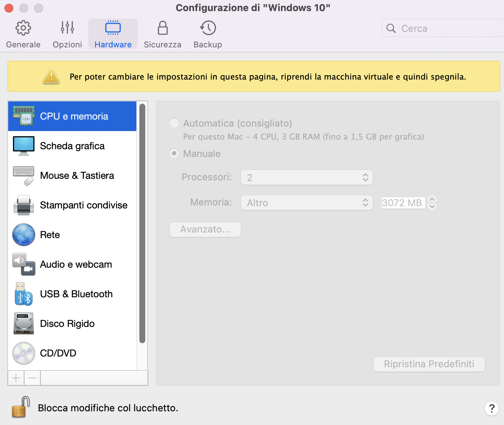Switch to the Opzioni tab
Image resolution: width=504 pixels, height=425 pixels.
(67, 34)
